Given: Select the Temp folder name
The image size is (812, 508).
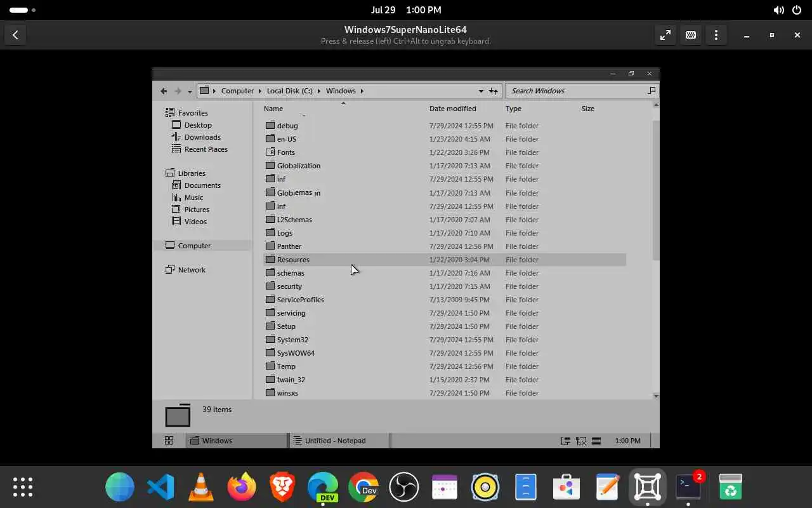Looking at the screenshot, I should click(286, 366).
